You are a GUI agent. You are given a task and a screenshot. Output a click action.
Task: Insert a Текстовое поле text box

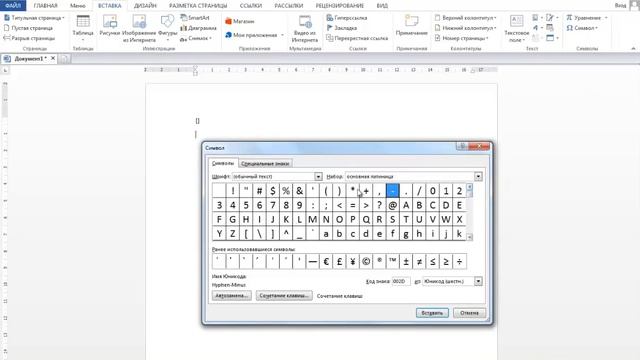516,29
